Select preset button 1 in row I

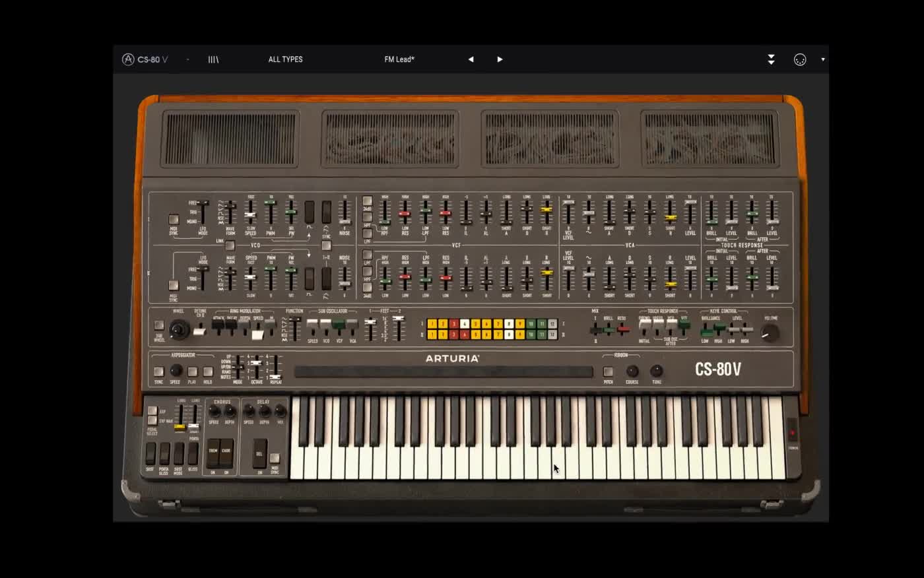pyautogui.click(x=432, y=324)
